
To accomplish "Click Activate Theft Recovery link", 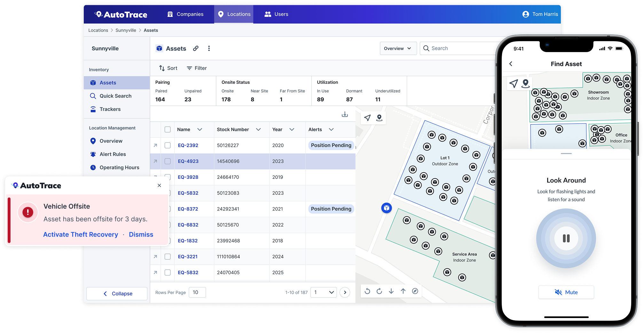I will [x=81, y=235].
